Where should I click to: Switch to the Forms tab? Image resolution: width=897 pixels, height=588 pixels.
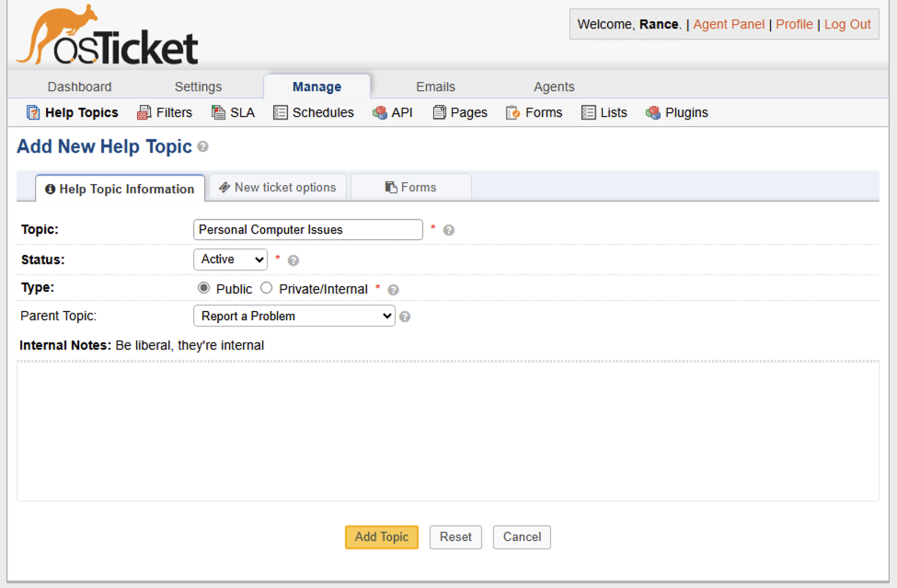410,187
